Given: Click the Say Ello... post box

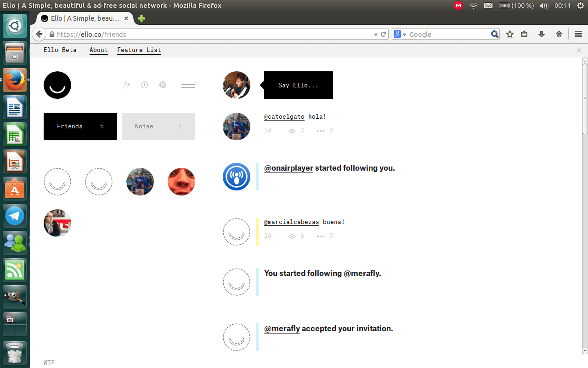Looking at the screenshot, I should [299, 85].
